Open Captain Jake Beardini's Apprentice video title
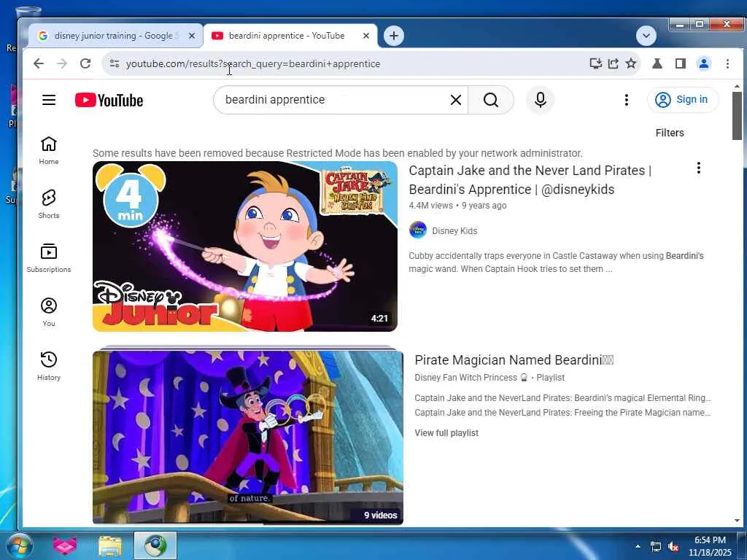Screen dimensions: 747x560 click(530, 180)
